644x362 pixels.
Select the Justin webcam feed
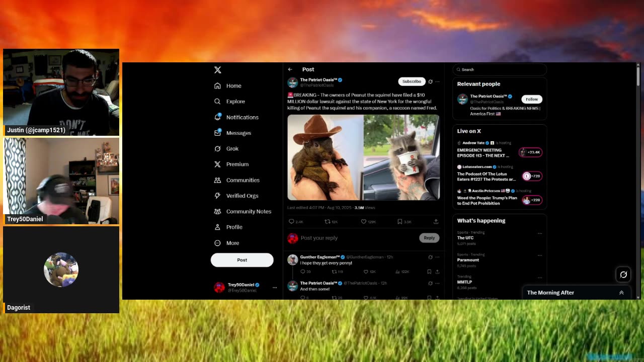click(x=61, y=93)
